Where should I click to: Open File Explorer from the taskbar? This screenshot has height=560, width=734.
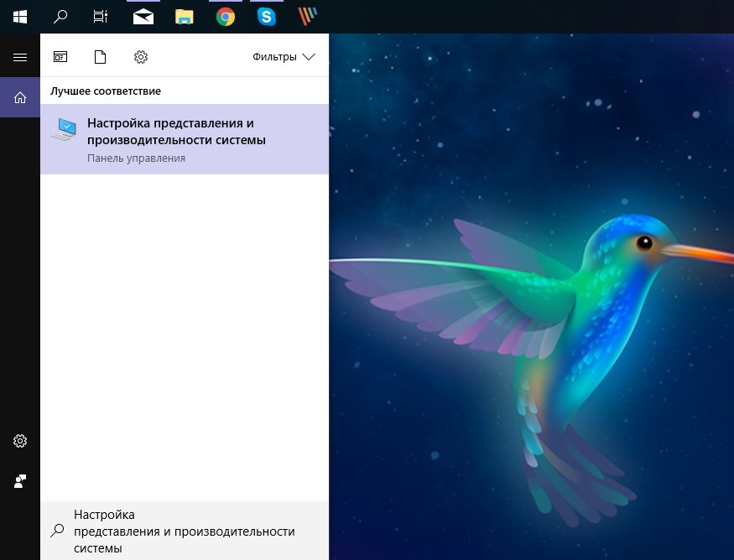coord(184,16)
